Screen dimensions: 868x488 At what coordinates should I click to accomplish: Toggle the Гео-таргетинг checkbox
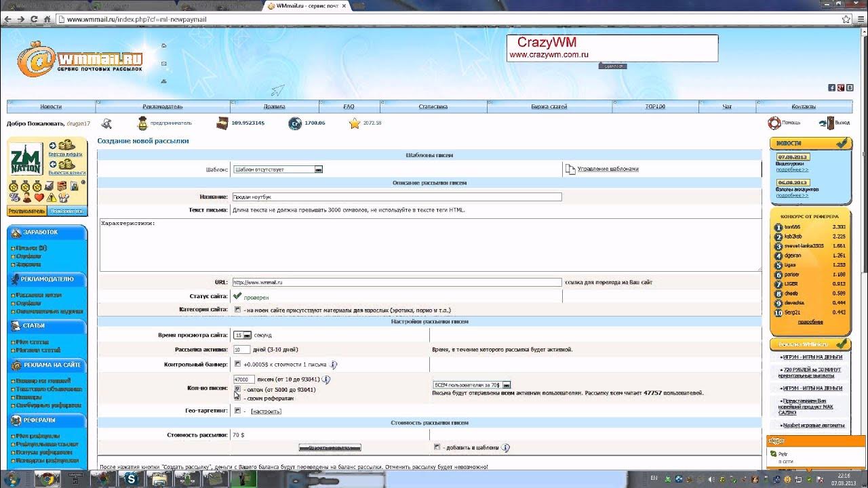(x=237, y=411)
